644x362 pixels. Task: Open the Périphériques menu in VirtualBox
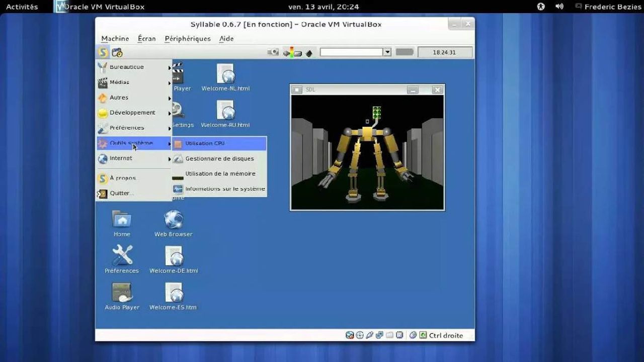(x=188, y=39)
